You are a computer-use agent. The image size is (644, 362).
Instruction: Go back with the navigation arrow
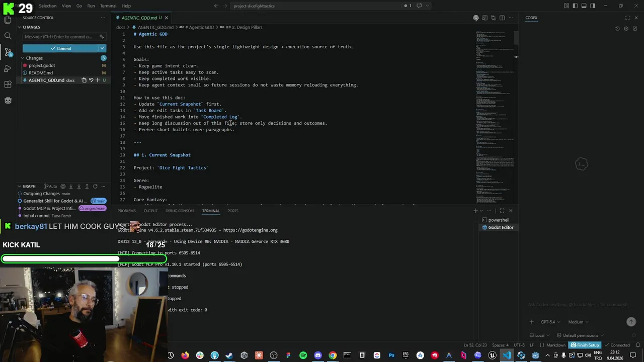(216, 6)
